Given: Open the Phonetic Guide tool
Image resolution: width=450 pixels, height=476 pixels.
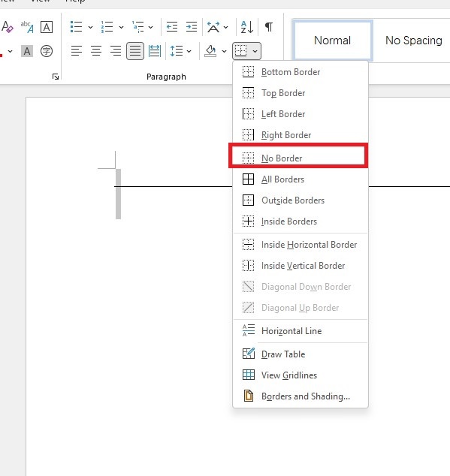Looking at the screenshot, I should click(27, 27).
